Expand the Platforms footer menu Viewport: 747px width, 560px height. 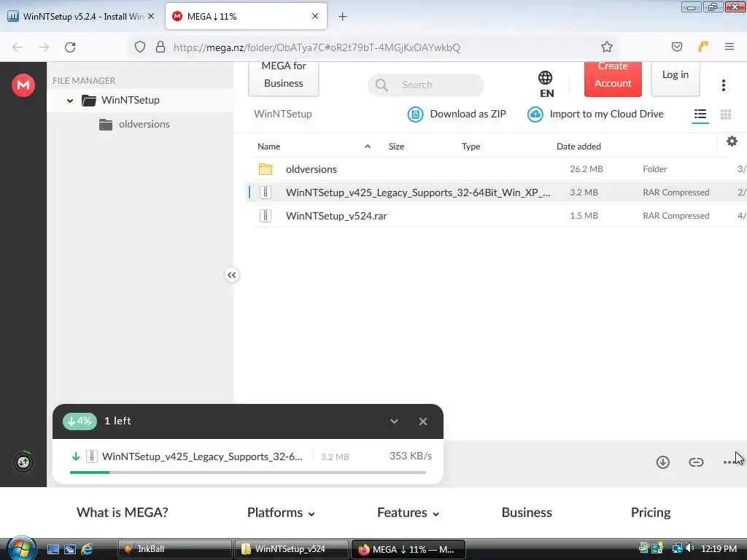[x=281, y=513]
